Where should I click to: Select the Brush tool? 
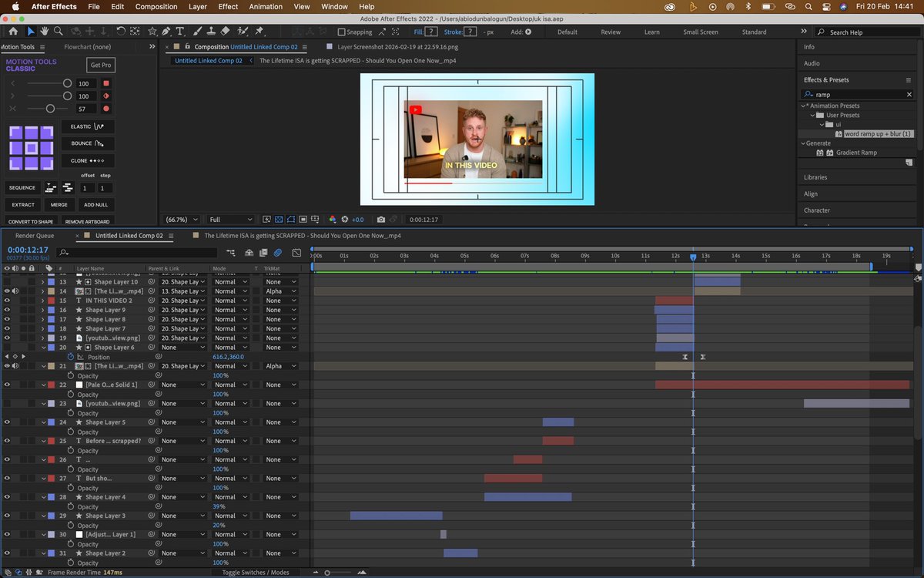[x=197, y=32]
